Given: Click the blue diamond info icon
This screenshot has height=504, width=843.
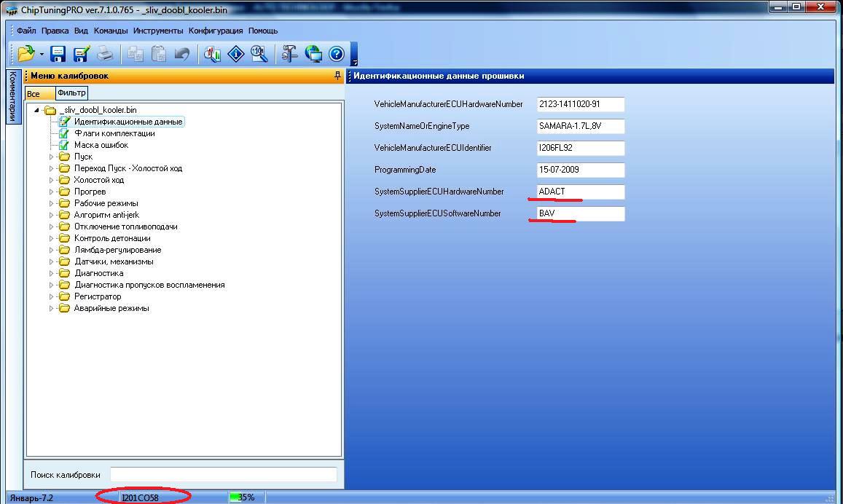Looking at the screenshot, I should (x=236, y=54).
